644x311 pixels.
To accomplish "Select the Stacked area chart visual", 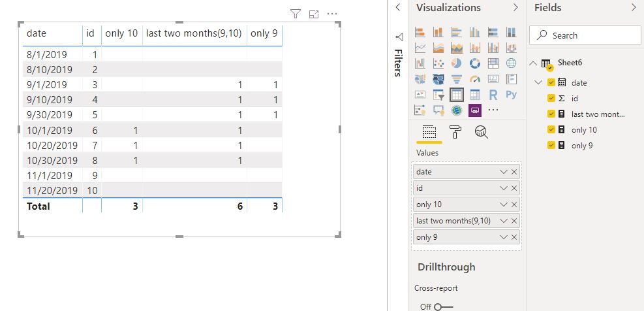I will point(456,48).
